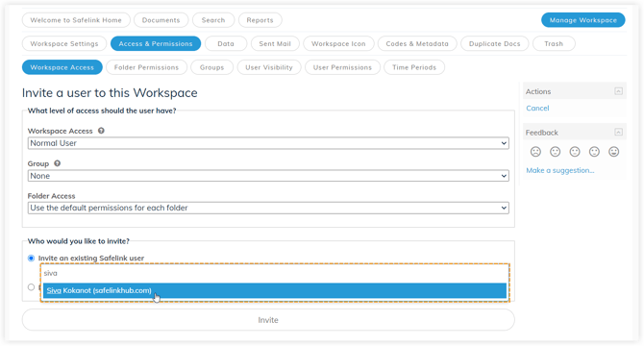The image size is (644, 346).
Task: Open the Folder Access dropdown
Action: click(x=268, y=208)
